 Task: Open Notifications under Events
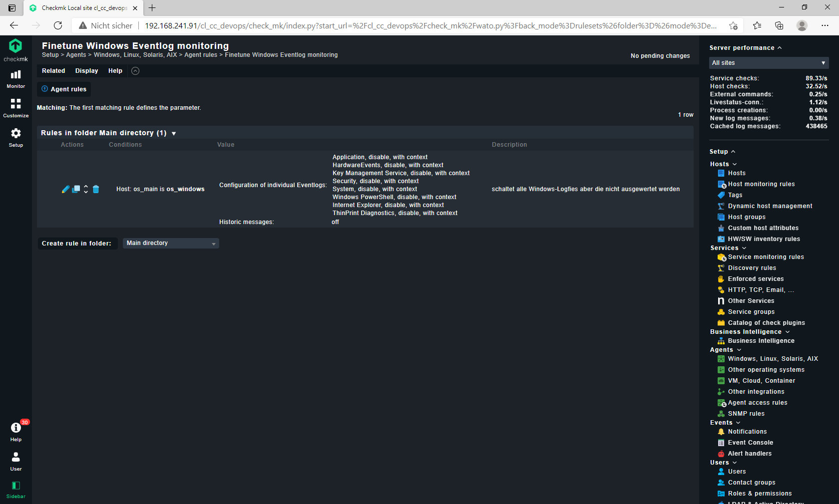pyautogui.click(x=747, y=431)
